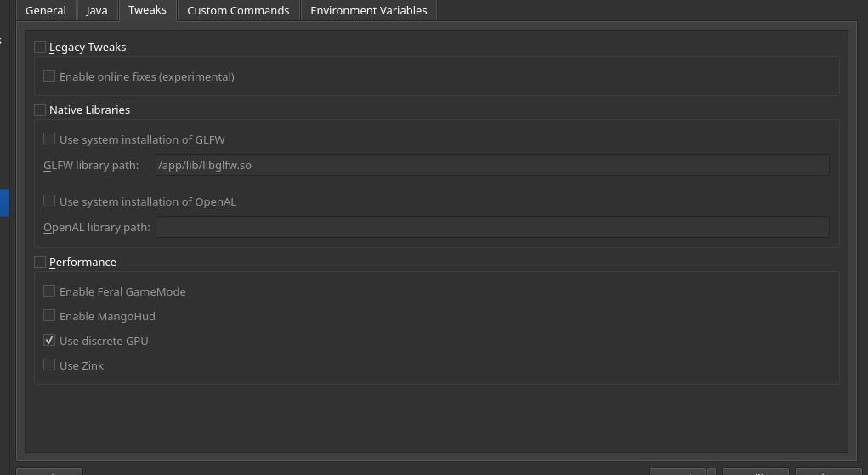This screenshot has width=868, height=475.
Task: Click the GLFW library path field
Action: pyautogui.click(x=493, y=165)
